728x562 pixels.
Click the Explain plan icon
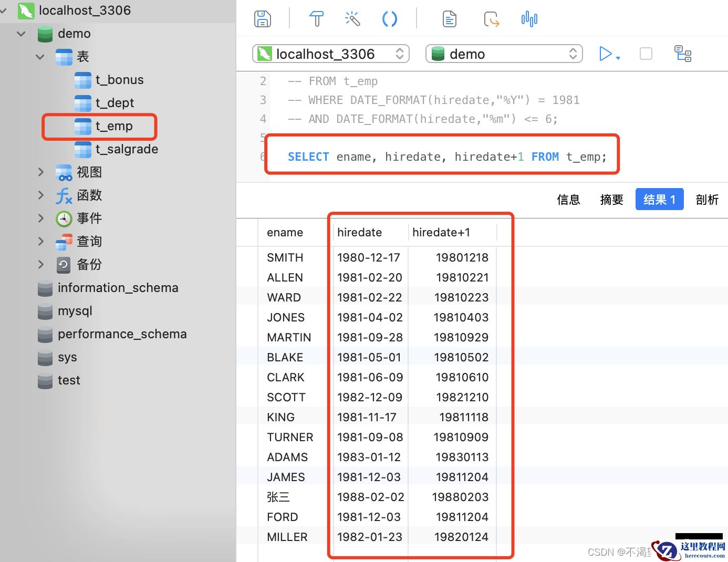[x=682, y=54]
